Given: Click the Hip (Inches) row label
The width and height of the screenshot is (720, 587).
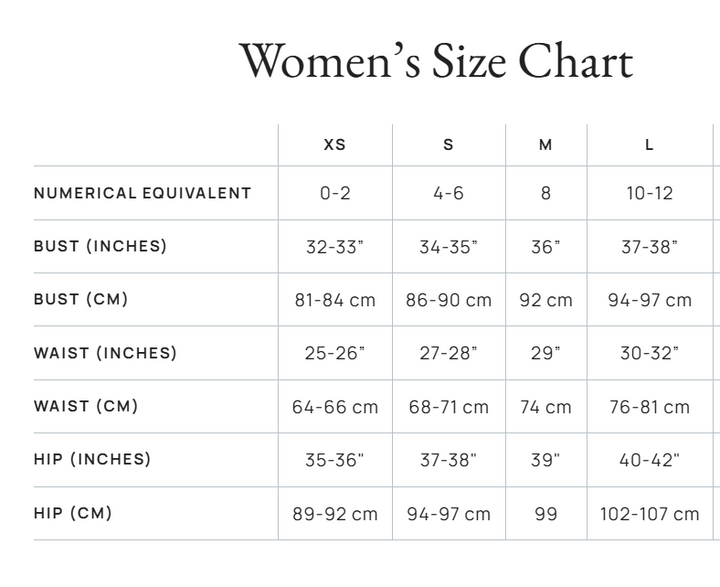Looking at the screenshot, I should 92,459.
